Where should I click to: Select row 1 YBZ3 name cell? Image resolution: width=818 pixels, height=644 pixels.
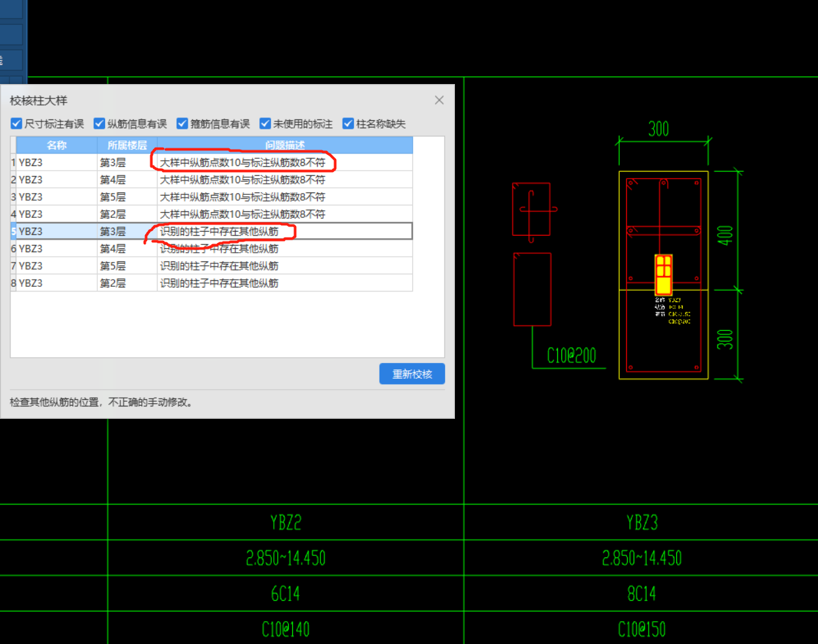[56, 162]
